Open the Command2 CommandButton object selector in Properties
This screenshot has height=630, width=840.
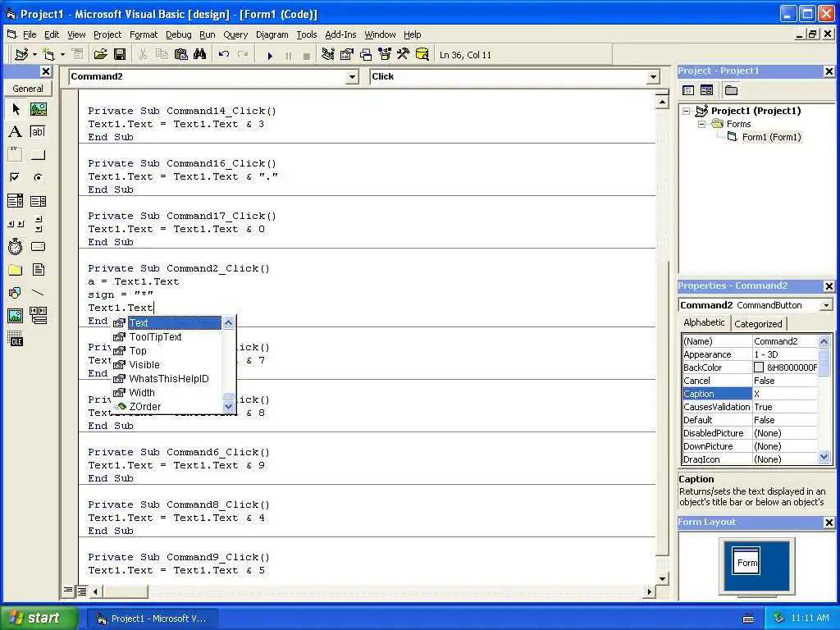pos(826,305)
